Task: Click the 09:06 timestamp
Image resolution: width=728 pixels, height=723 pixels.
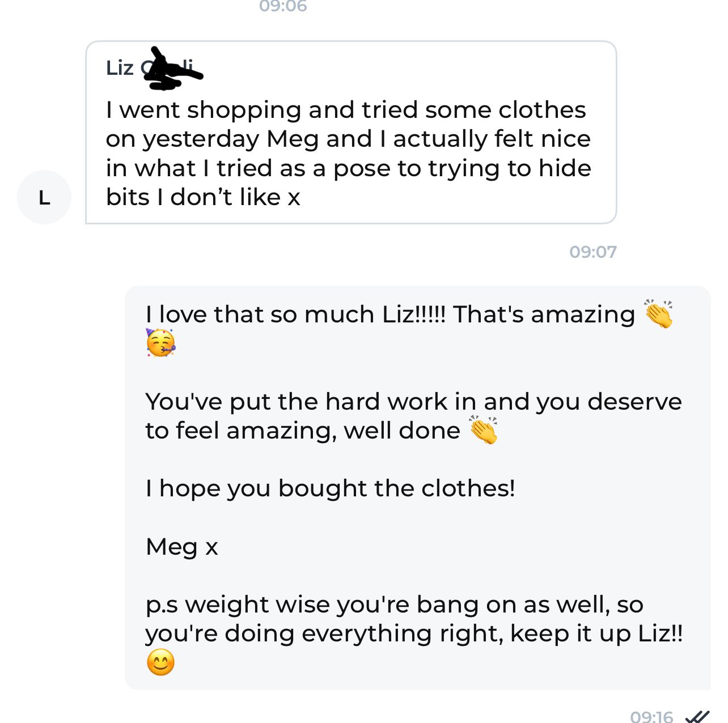Action: pyautogui.click(x=283, y=6)
